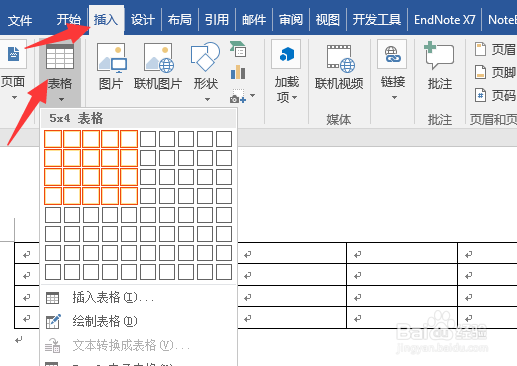Click the draw table pencil icon
Image resolution: width=517 pixels, height=366 pixels.
[53, 321]
